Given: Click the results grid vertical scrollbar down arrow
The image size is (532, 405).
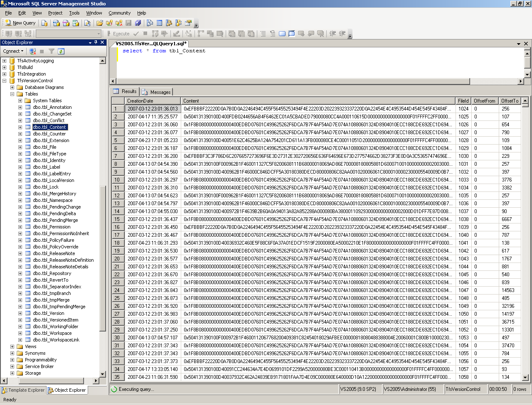Looking at the screenshot, I should click(x=525, y=378).
